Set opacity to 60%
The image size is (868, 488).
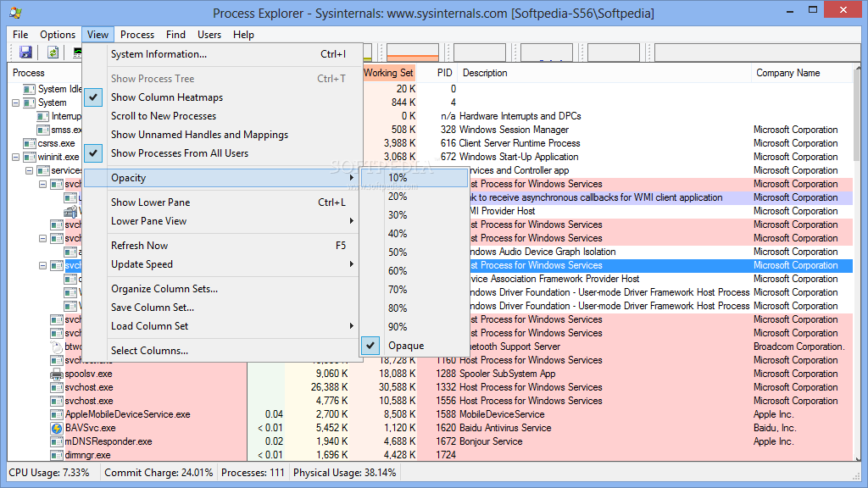point(415,271)
